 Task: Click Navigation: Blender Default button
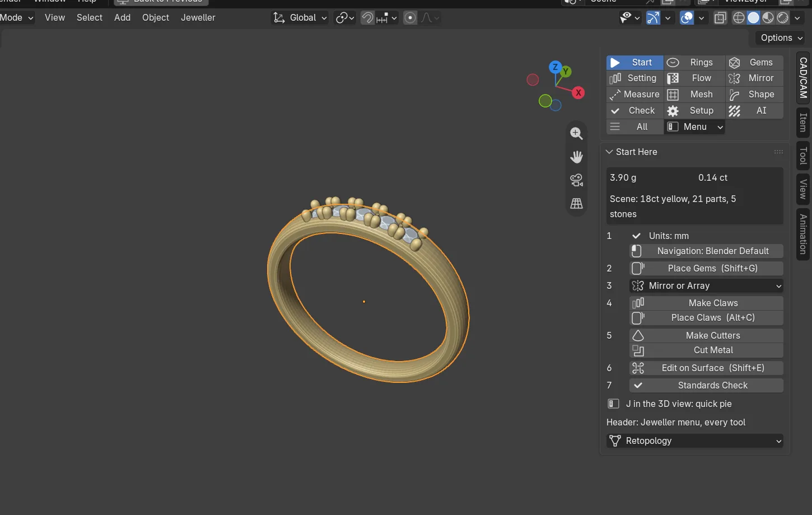[706, 251]
